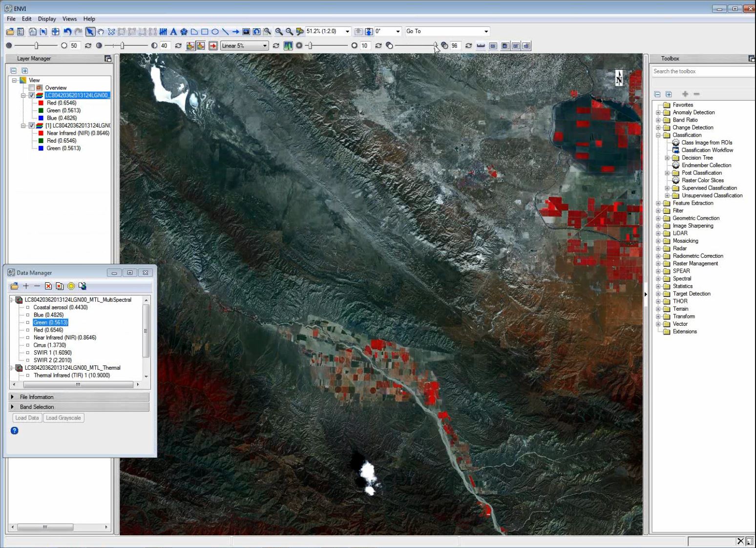Click the Open File folder icon in Data Manager
The image size is (756, 548).
tap(14, 286)
